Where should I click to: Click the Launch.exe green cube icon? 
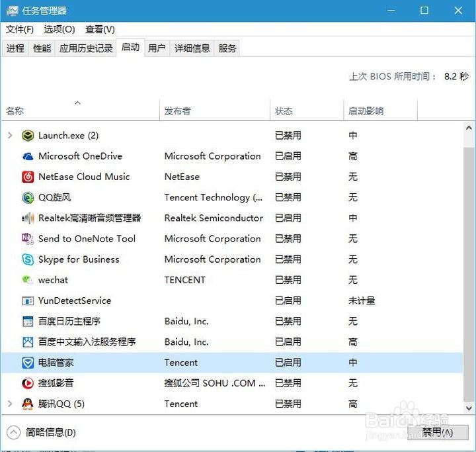pyautogui.click(x=28, y=136)
